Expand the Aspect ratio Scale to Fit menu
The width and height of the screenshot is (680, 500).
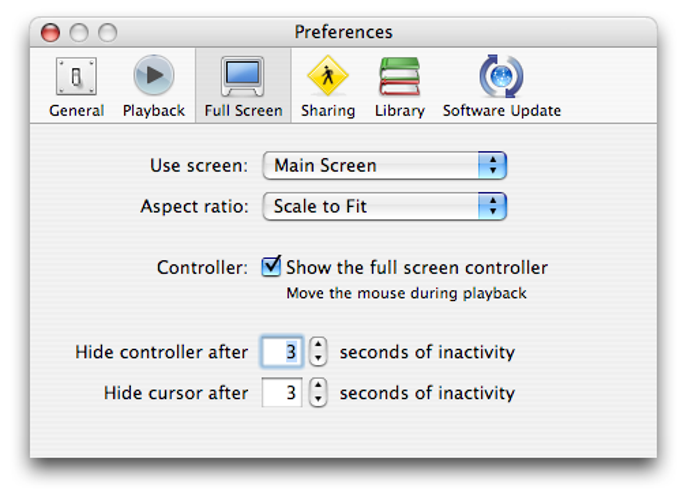tap(385, 207)
